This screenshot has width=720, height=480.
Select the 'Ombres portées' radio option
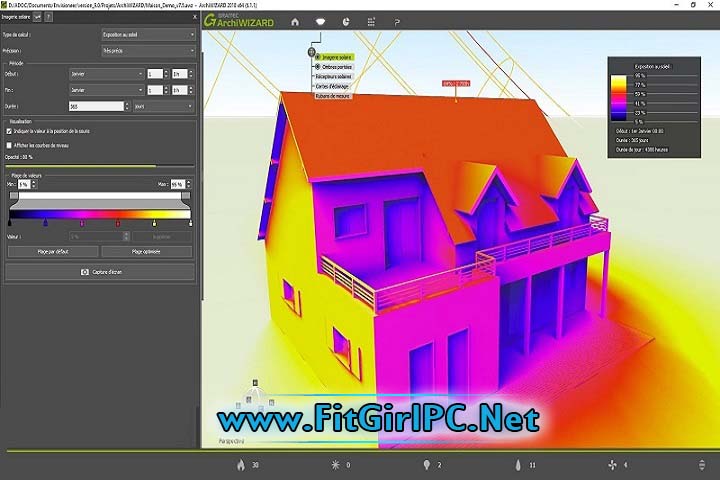[x=318, y=66]
